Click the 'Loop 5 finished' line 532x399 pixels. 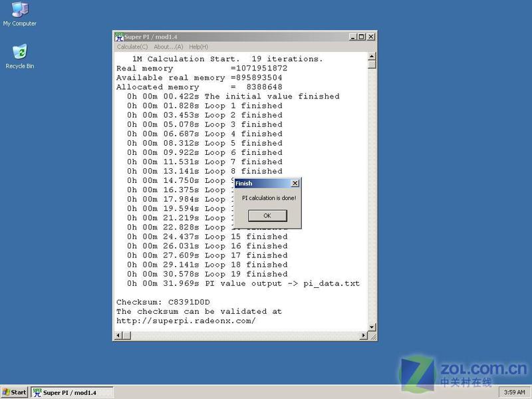(x=205, y=143)
